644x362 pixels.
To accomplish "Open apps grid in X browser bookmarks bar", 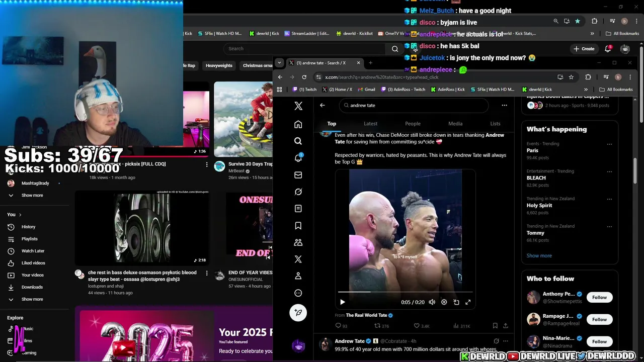I will [x=279, y=89].
